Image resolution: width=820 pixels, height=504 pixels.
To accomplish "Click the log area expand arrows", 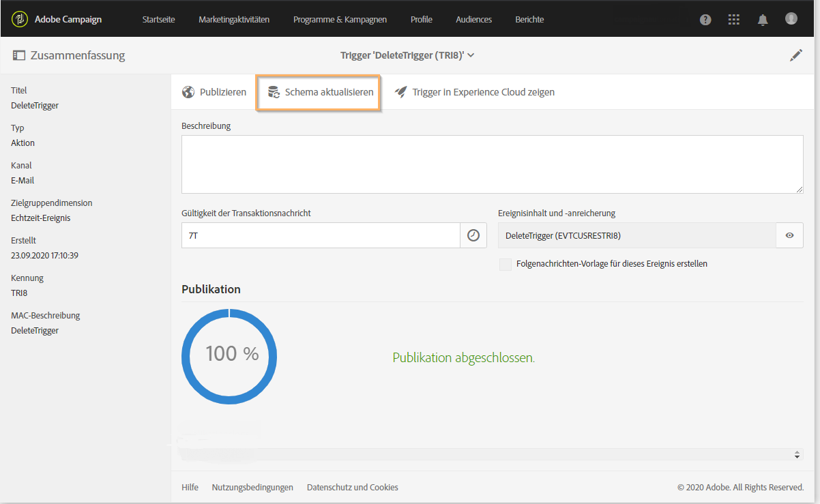I will [797, 454].
